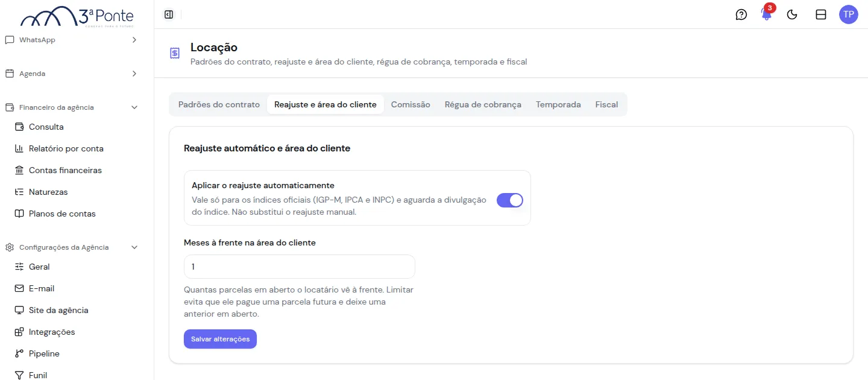Click the WhatsApp menu label
This screenshot has width=868, height=380.
37,40
